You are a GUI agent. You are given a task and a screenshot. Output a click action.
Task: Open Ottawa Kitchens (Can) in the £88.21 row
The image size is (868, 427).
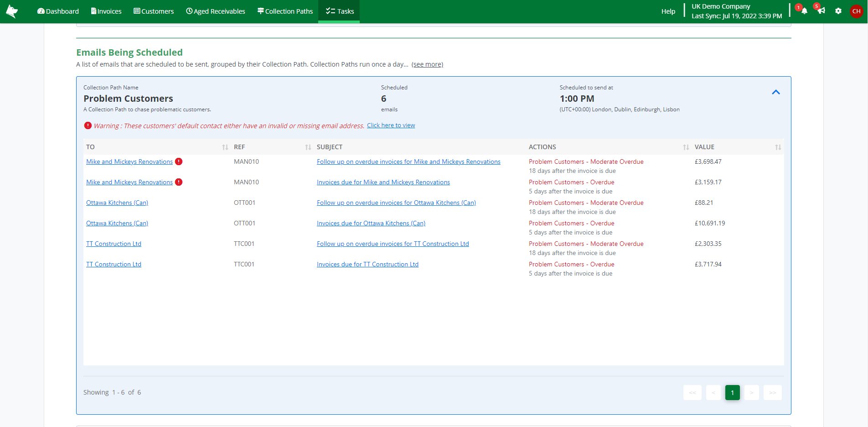tap(117, 203)
